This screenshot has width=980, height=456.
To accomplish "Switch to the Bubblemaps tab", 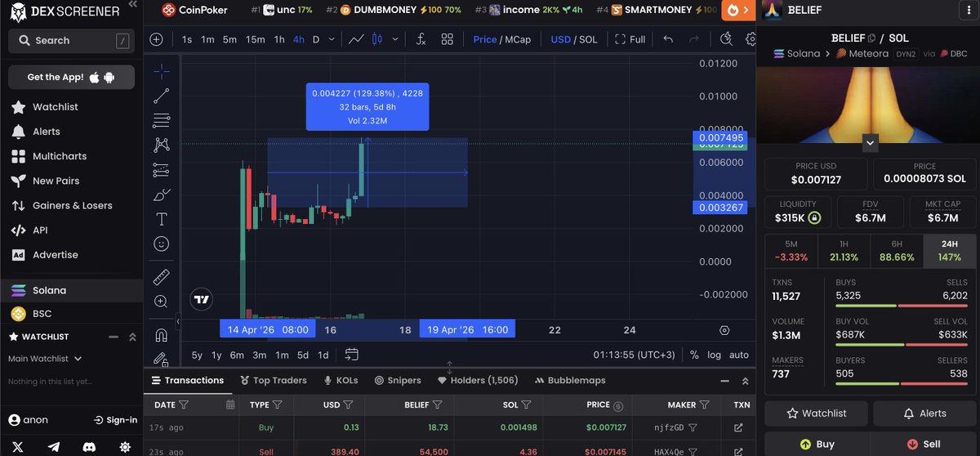I will (x=570, y=380).
